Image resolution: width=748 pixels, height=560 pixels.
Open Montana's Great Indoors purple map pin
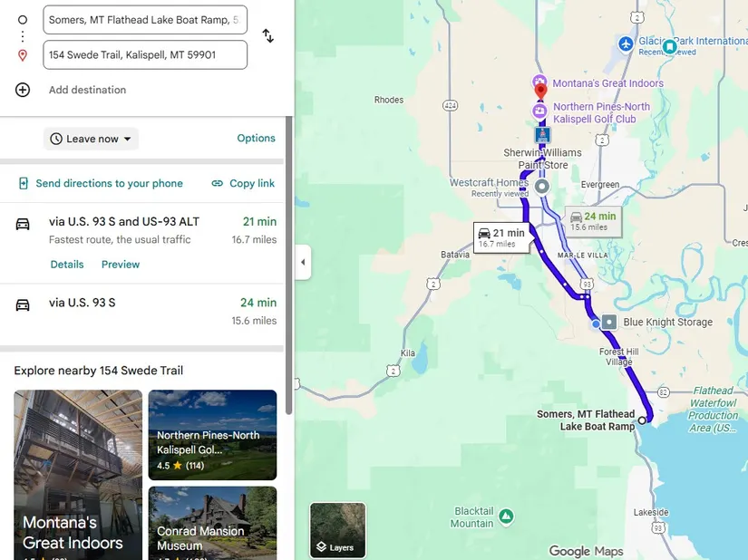tap(539, 82)
